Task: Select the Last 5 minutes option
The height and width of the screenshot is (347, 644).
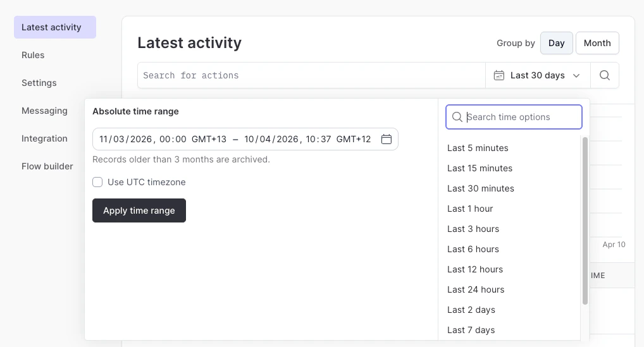Action: coord(478,148)
